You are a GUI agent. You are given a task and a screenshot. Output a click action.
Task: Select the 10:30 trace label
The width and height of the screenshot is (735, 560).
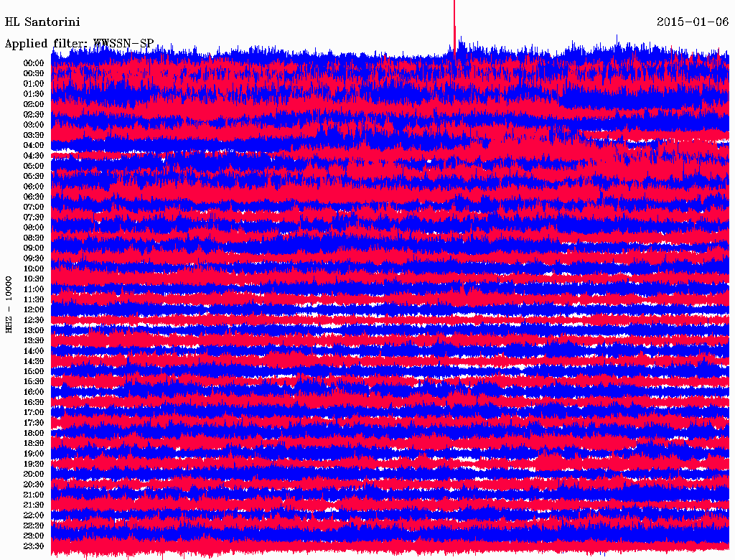34,279
